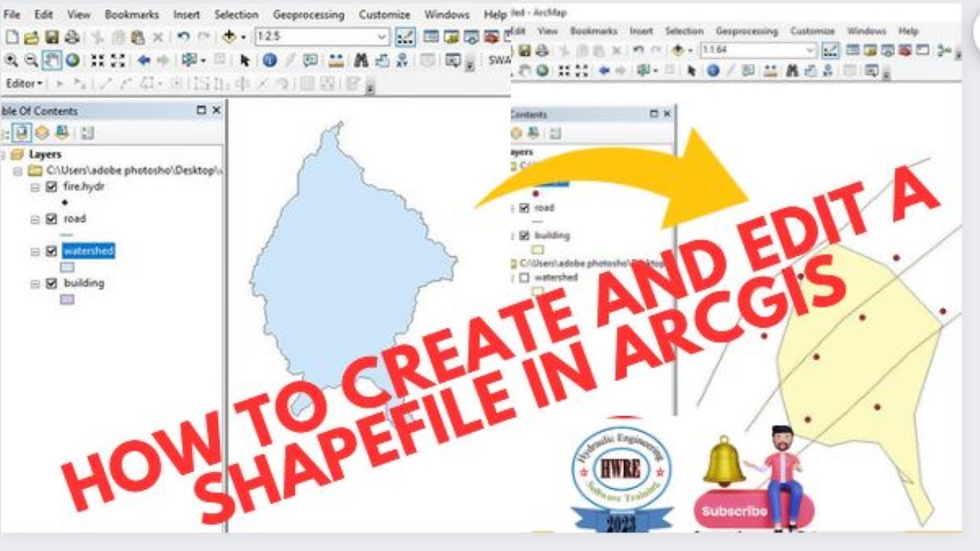Select Zoom Out tool in left window
This screenshot has width=980, height=551.
(31, 60)
